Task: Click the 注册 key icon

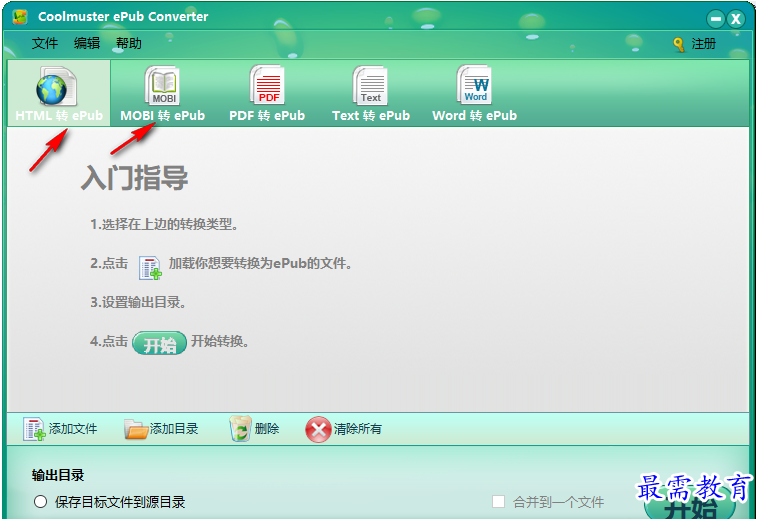Action: pos(679,44)
